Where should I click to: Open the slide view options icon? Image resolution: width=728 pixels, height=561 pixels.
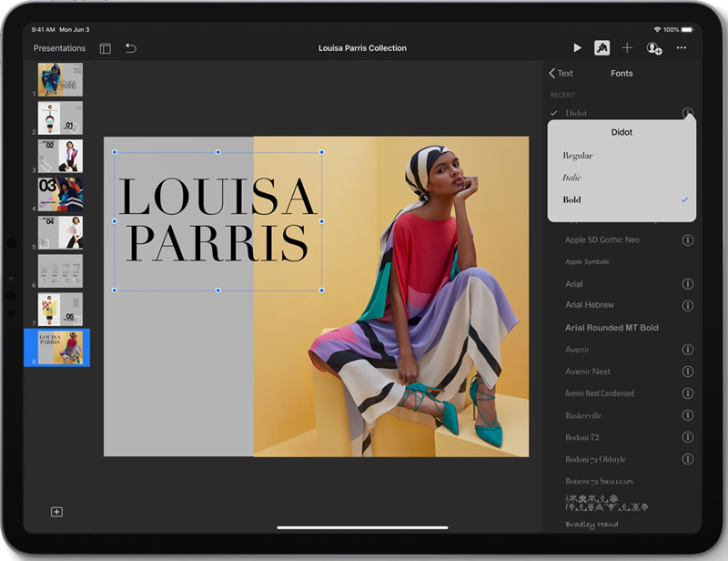pyautogui.click(x=106, y=47)
